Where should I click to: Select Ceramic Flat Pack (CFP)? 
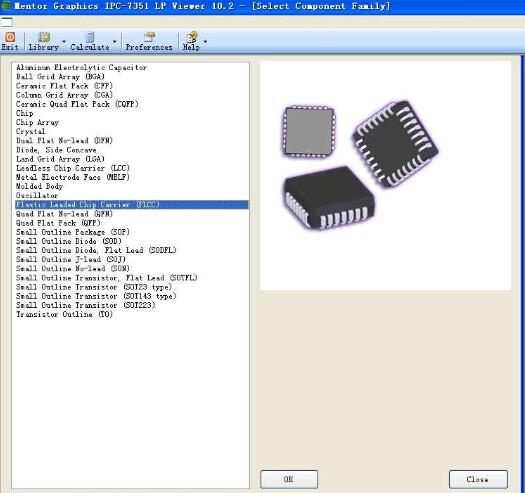(x=64, y=86)
